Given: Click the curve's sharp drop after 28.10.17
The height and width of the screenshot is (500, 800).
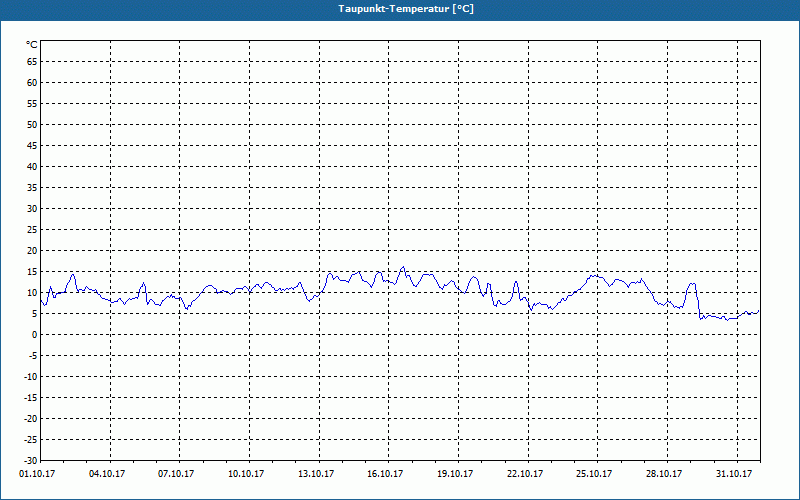Looking at the screenshot, I should click(697, 302).
